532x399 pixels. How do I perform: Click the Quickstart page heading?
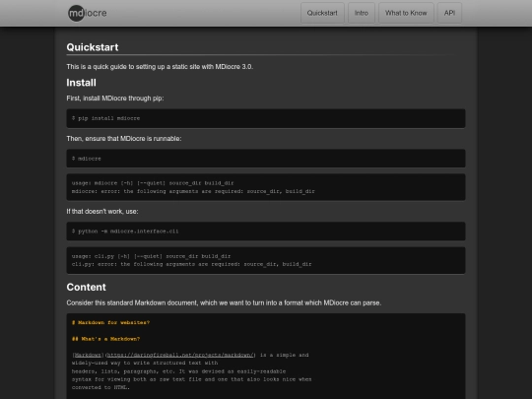click(x=93, y=47)
